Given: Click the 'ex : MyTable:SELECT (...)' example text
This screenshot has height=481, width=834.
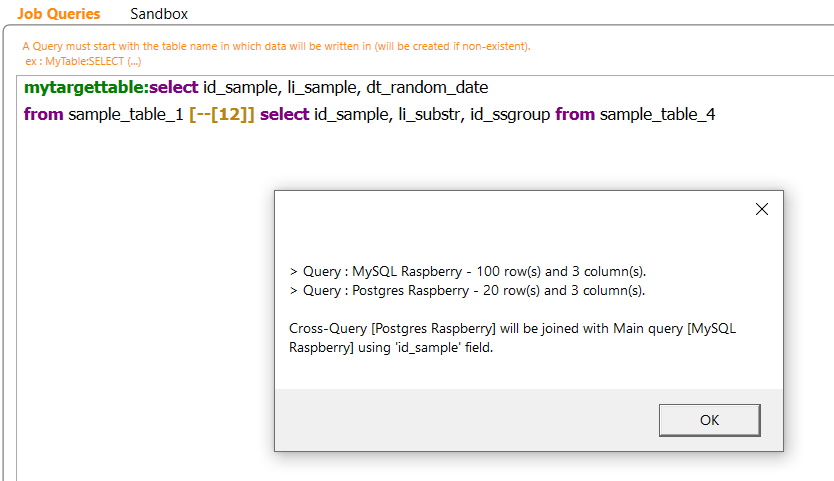Looking at the screenshot, I should pyautogui.click(x=83, y=61).
